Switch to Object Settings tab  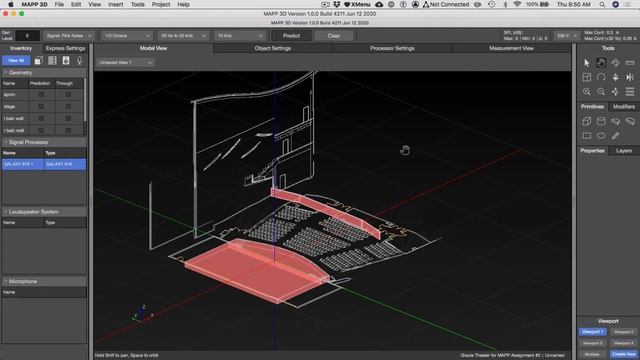[x=273, y=48]
